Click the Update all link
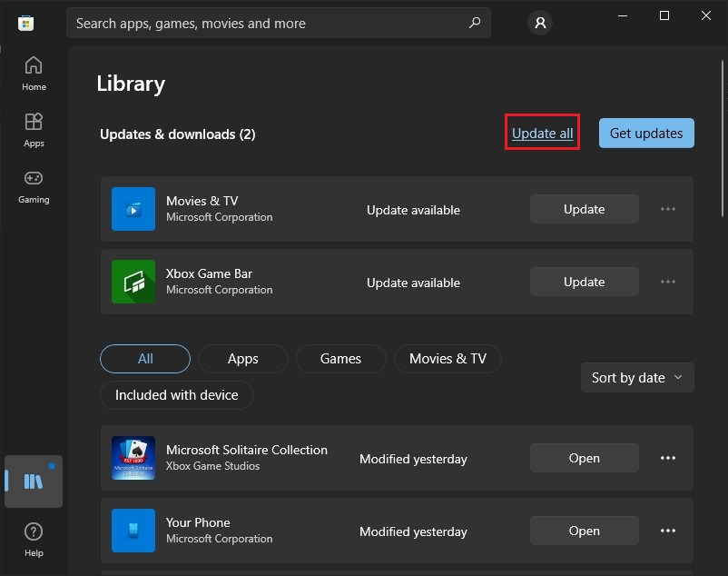 [x=542, y=134]
